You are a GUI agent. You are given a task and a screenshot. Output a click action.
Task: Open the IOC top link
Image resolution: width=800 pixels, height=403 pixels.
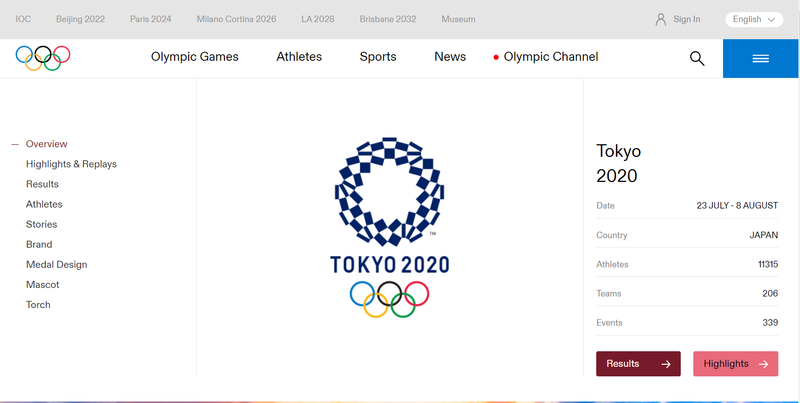coord(23,19)
